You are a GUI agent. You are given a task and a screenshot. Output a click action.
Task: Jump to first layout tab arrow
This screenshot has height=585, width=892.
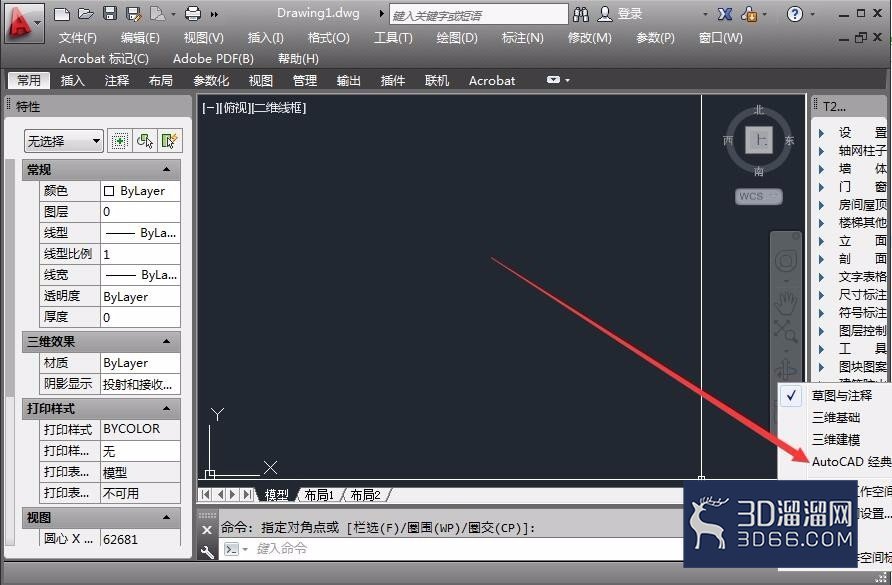click(x=206, y=495)
